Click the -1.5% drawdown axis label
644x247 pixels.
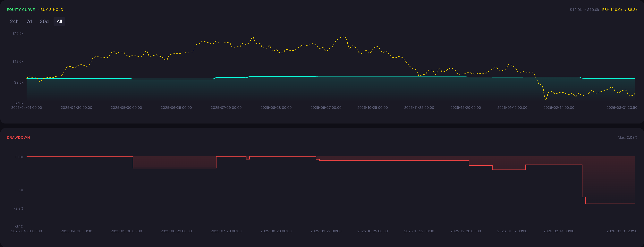(x=19, y=190)
